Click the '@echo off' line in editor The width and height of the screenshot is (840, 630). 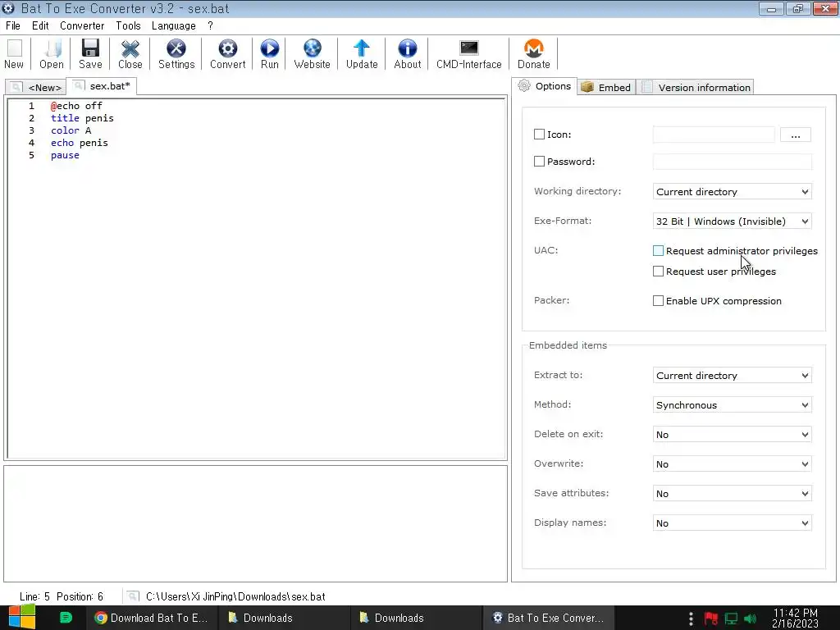76,106
